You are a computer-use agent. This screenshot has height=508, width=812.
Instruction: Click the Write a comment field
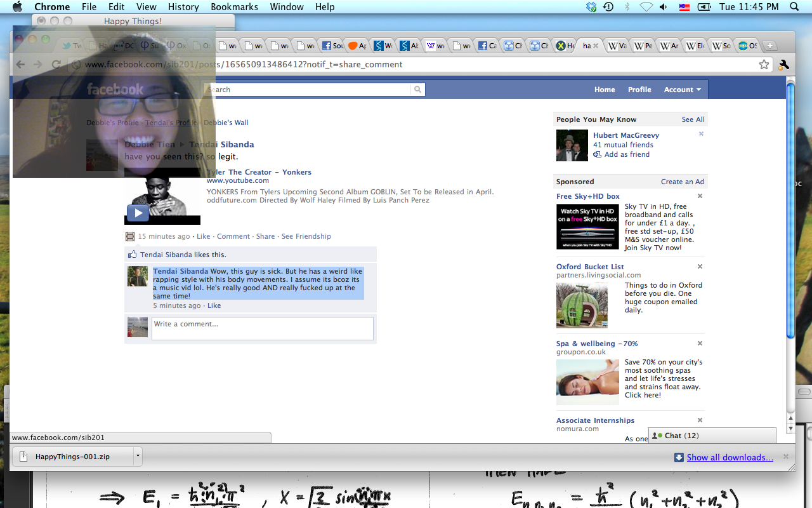pos(262,328)
